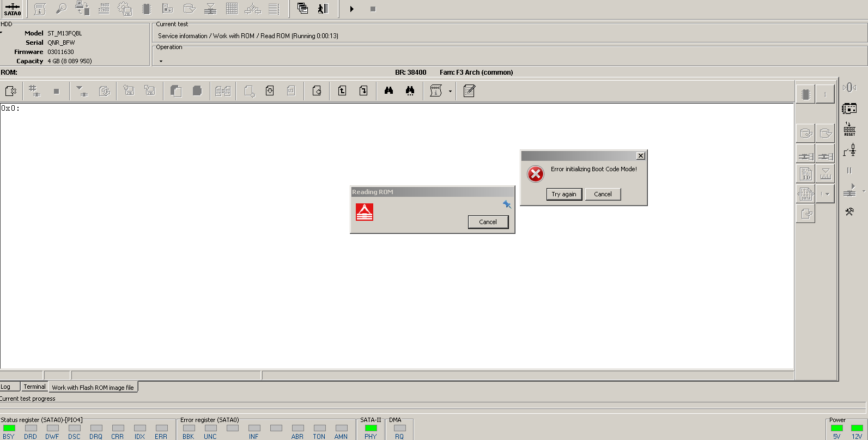This screenshot has height=440, width=868.
Task: Click the puzzle-piece document icon in ROM toolbar
Action: 10,91
